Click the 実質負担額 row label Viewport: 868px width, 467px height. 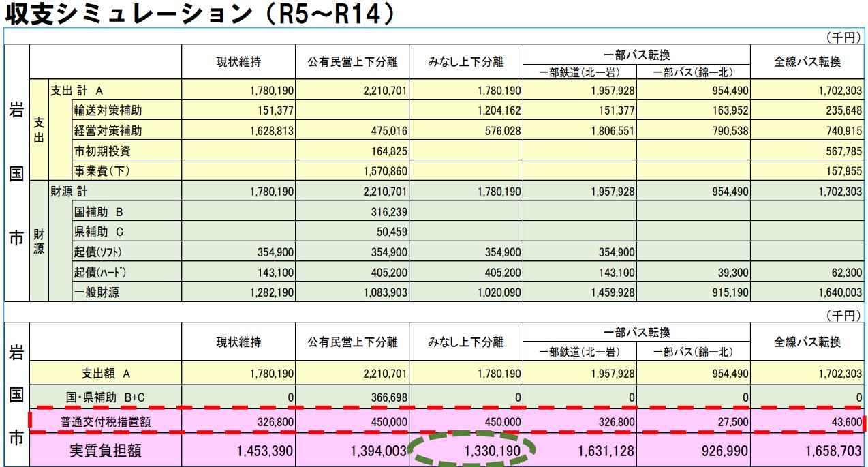(x=105, y=451)
